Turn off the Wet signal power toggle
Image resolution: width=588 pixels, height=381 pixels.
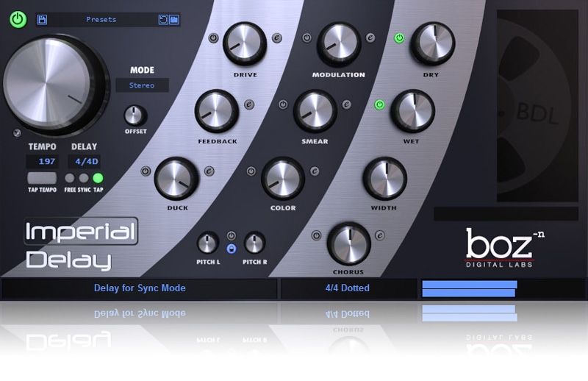point(380,104)
